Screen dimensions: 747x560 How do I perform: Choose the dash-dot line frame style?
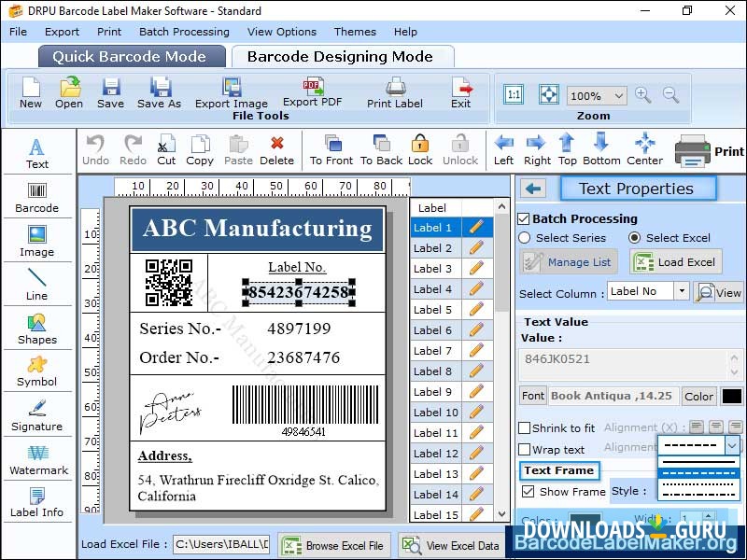pyautogui.click(x=698, y=495)
